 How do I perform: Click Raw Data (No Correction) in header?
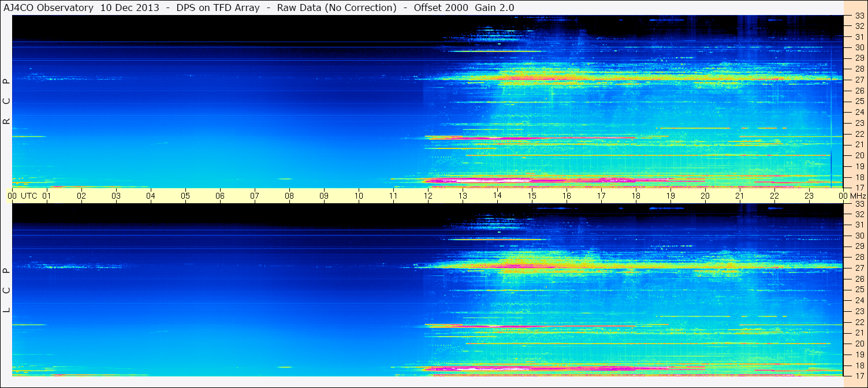(337, 8)
